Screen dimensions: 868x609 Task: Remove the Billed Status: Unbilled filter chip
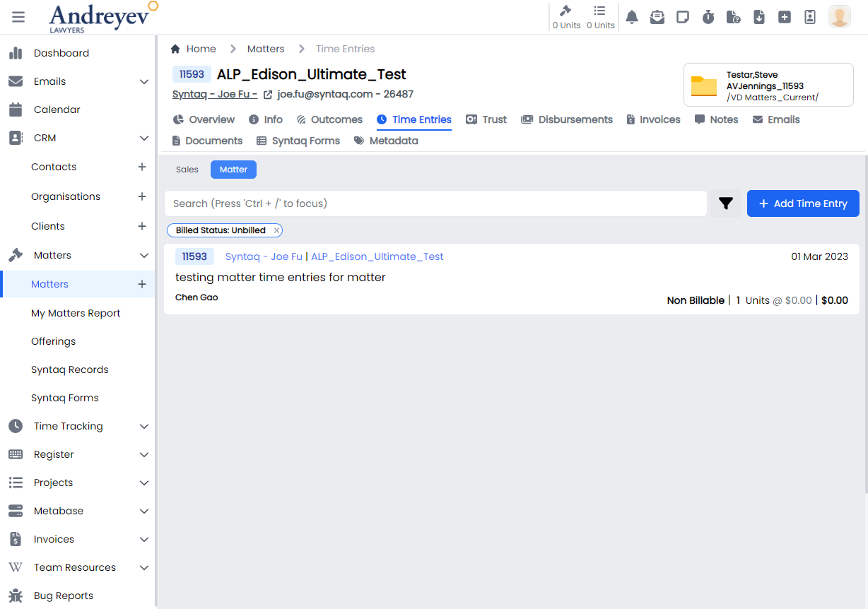coord(277,230)
